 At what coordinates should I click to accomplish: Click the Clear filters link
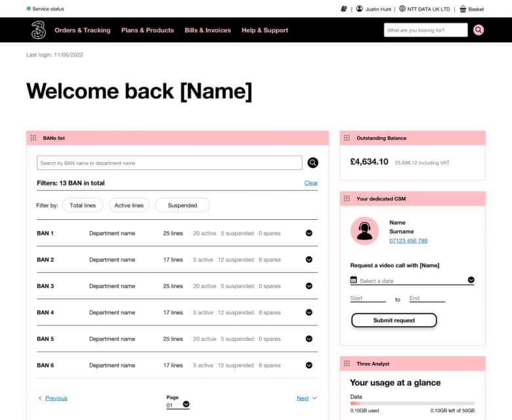[x=311, y=182]
